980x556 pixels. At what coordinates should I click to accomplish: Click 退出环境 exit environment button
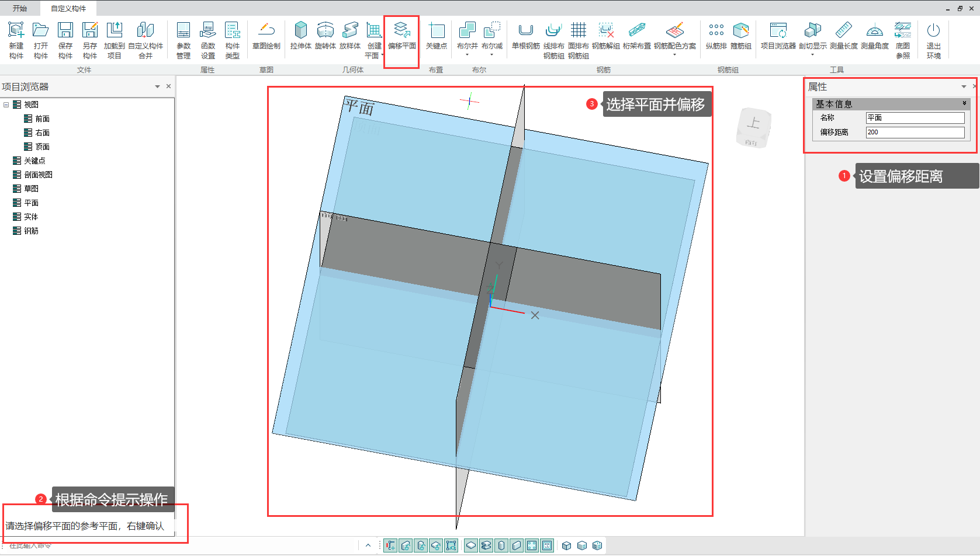tap(933, 40)
